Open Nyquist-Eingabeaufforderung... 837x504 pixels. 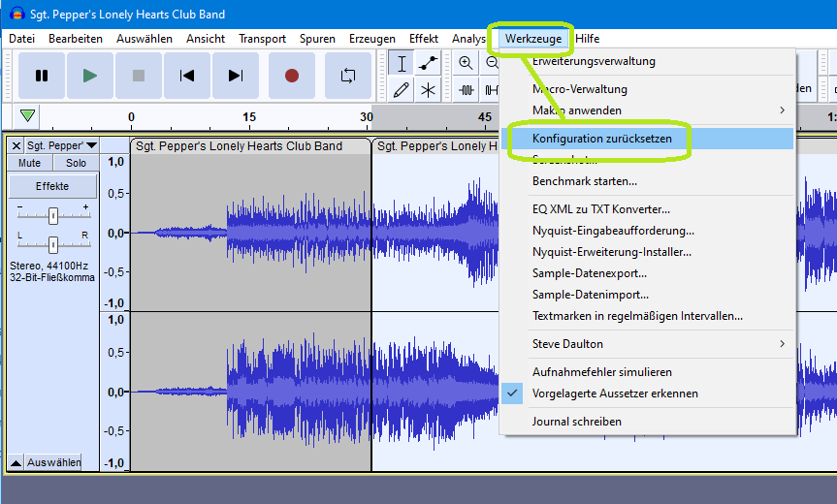[x=648, y=231]
